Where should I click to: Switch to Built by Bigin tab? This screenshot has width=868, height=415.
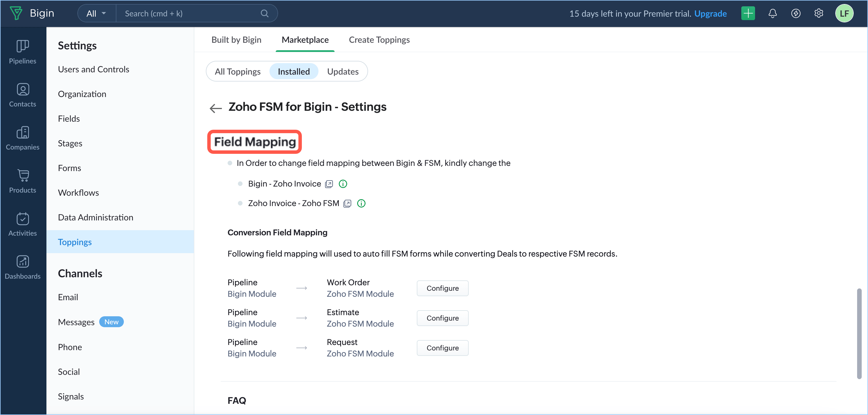click(236, 40)
